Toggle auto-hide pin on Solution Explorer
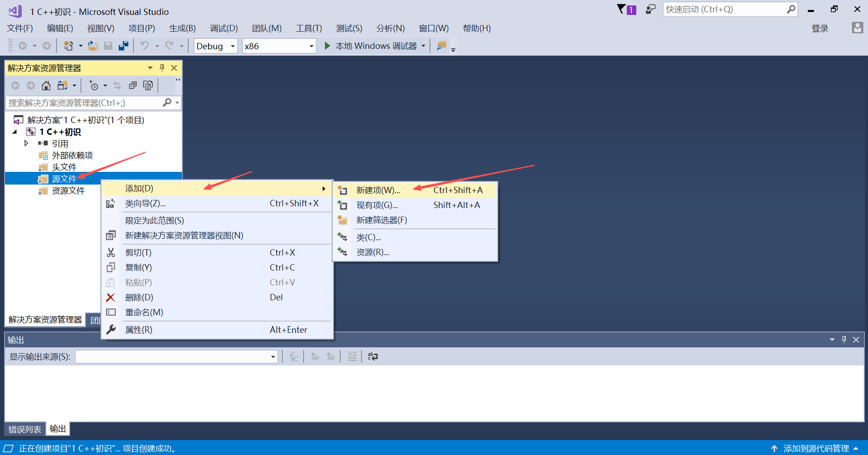The height and width of the screenshot is (455, 868). click(162, 68)
